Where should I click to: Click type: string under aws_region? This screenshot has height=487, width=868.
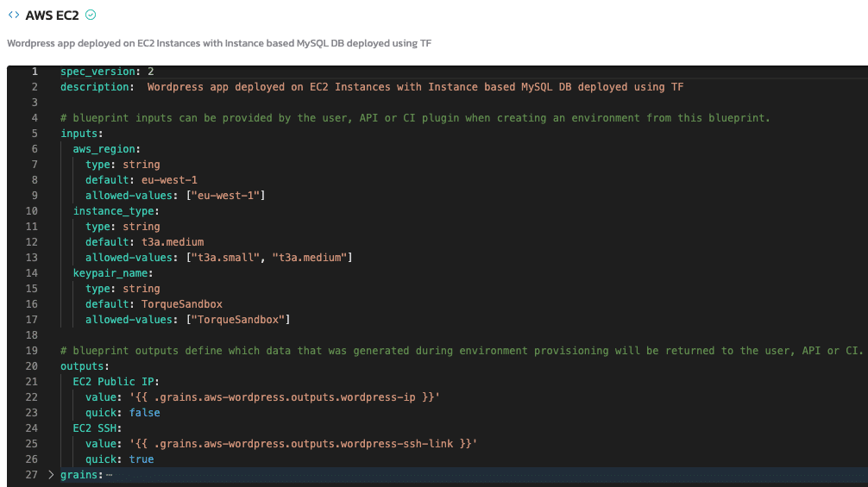123,164
